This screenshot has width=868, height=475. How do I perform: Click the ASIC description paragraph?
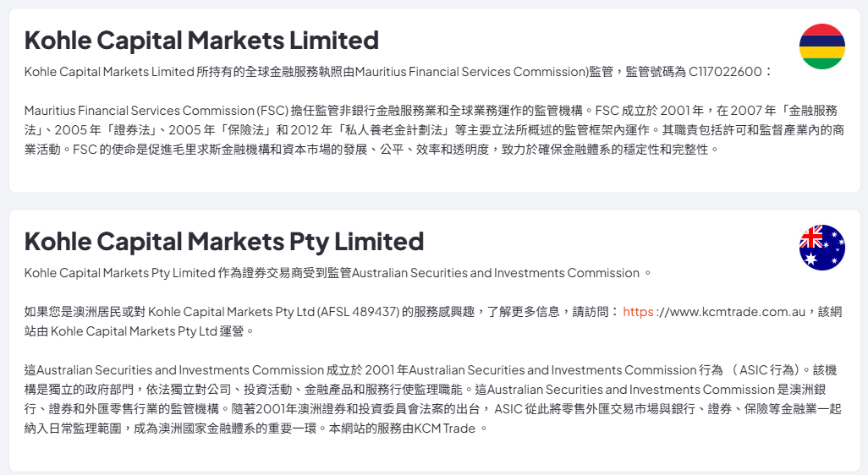(434, 399)
